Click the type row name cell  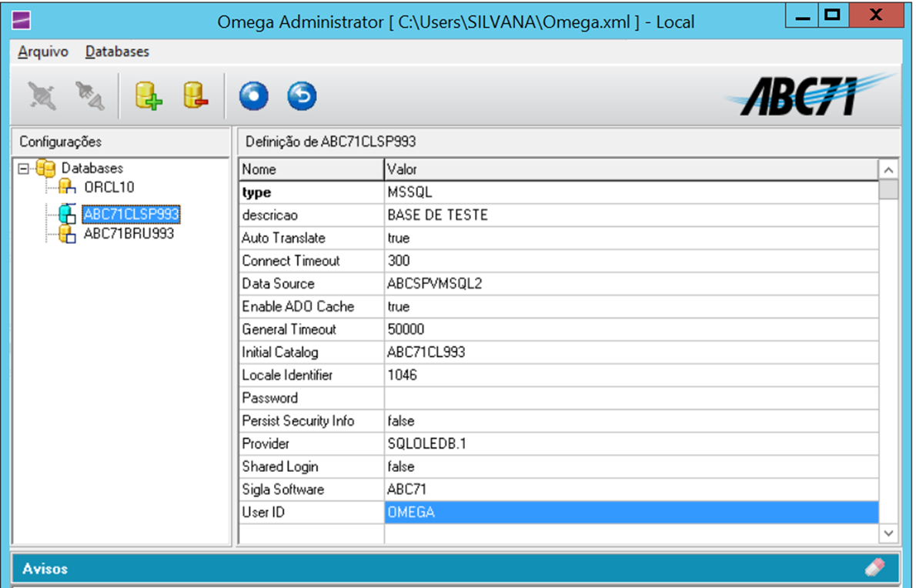coord(312,192)
